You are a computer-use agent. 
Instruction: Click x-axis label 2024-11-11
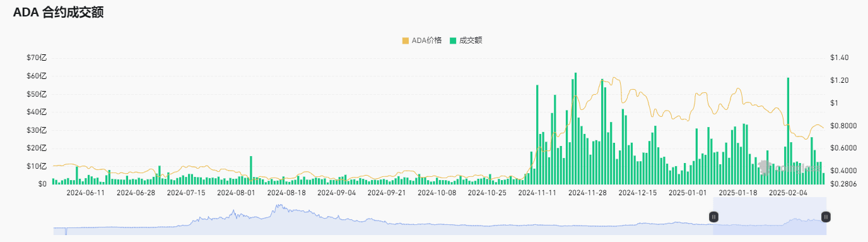[537, 193]
